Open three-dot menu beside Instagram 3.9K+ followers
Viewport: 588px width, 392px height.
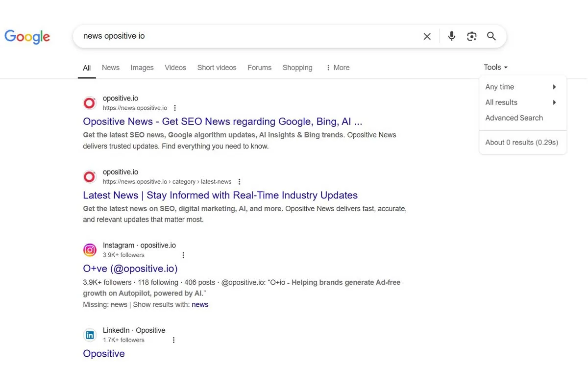point(183,255)
